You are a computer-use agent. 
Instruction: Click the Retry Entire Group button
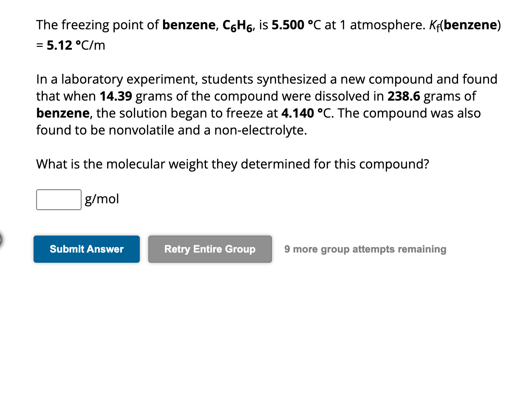click(x=209, y=249)
